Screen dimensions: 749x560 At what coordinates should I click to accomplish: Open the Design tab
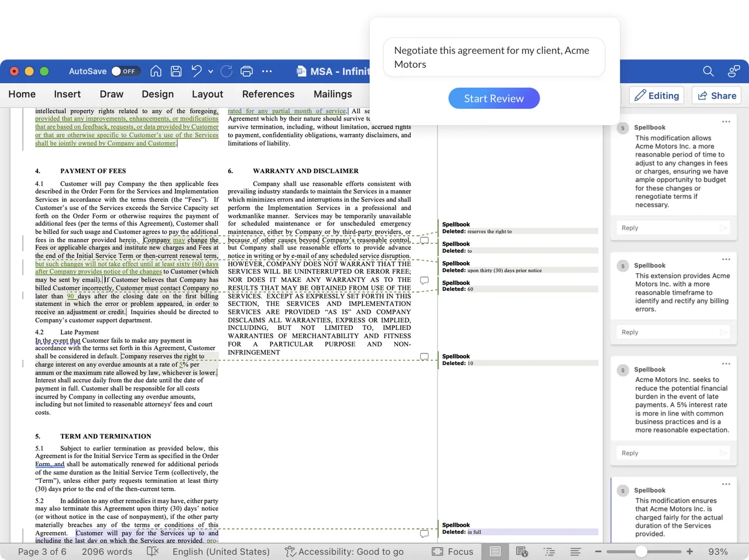click(158, 94)
